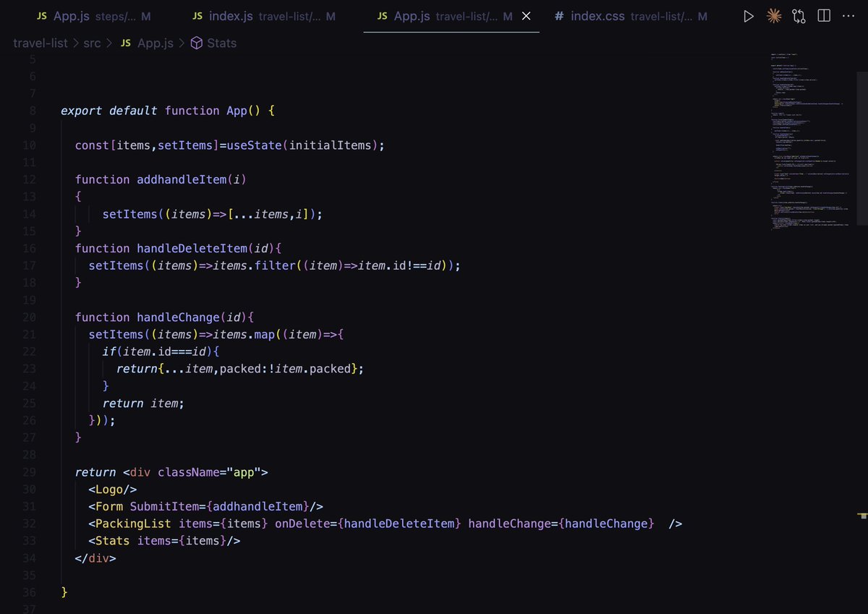868x614 pixels.
Task: Click line number 20 in gutter
Action: (x=30, y=317)
